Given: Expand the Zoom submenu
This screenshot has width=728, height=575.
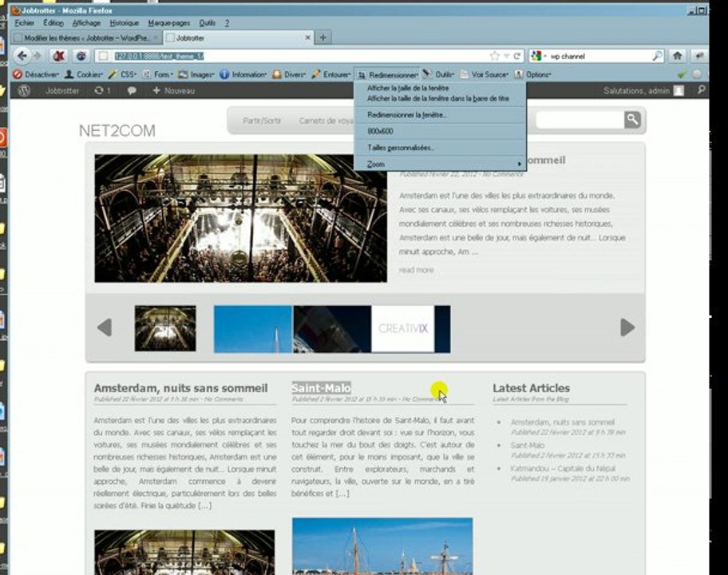Looking at the screenshot, I should 440,164.
